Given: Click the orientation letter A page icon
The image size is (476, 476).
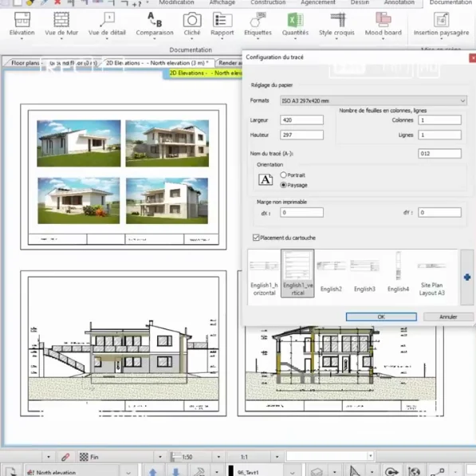Looking at the screenshot, I should 266,179.
